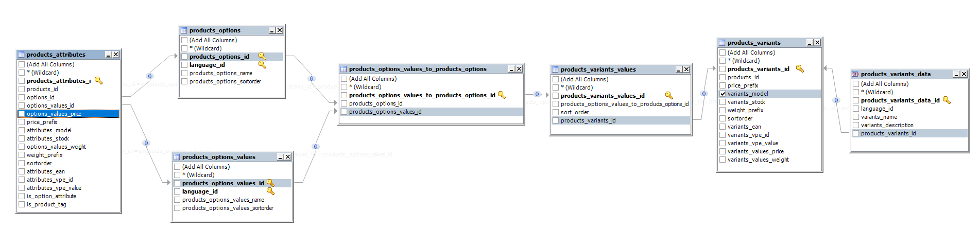Select products_variants_id row in products_variants_values

[x=588, y=120]
